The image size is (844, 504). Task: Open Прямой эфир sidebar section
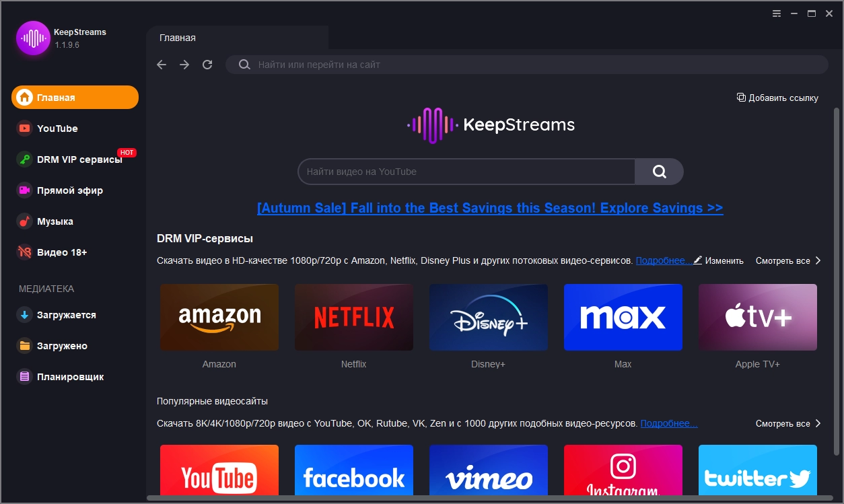tap(75, 190)
